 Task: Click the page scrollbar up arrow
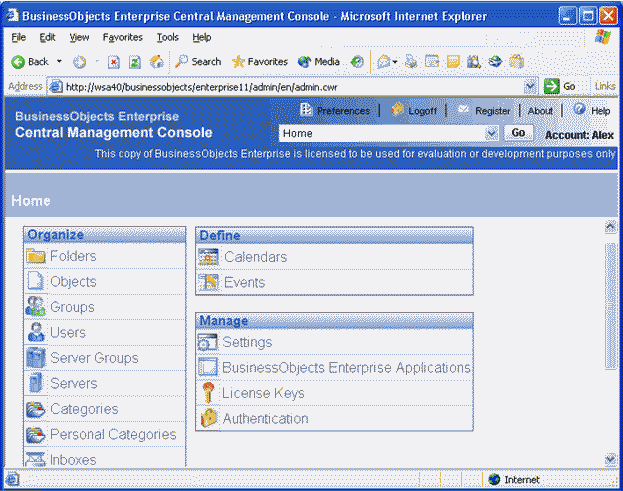(610, 227)
